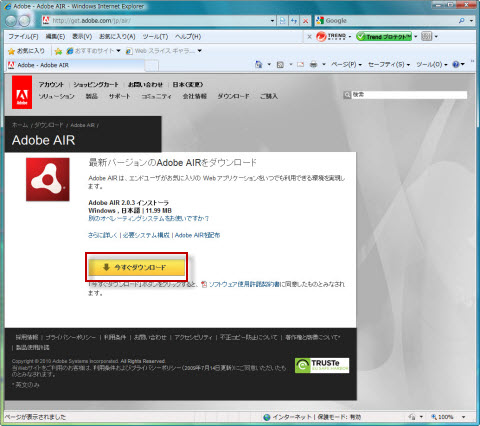Click the Adobe site search input field
Screen dimensions: 480x426
click(409, 95)
